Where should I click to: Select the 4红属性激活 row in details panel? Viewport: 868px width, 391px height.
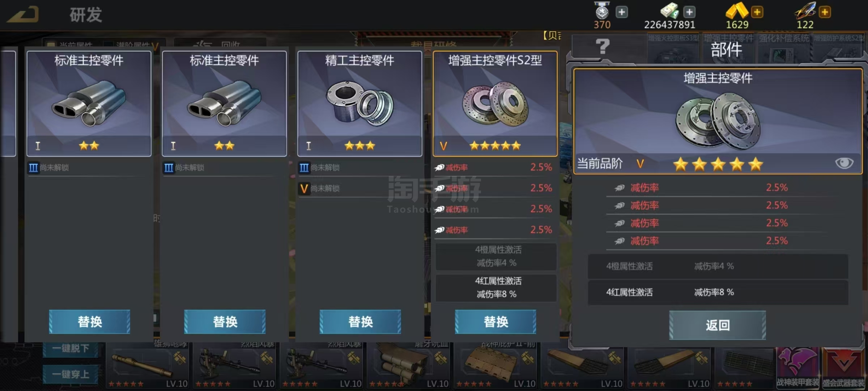coord(718,292)
